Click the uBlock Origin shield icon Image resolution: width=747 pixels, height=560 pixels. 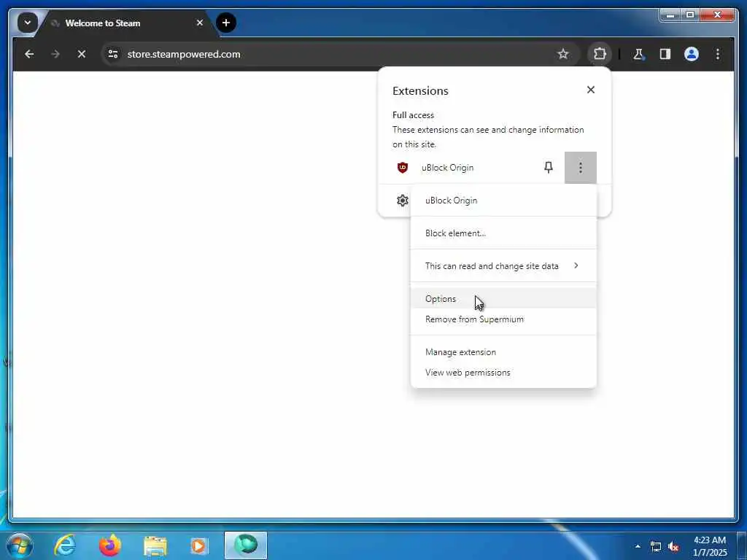click(x=403, y=168)
